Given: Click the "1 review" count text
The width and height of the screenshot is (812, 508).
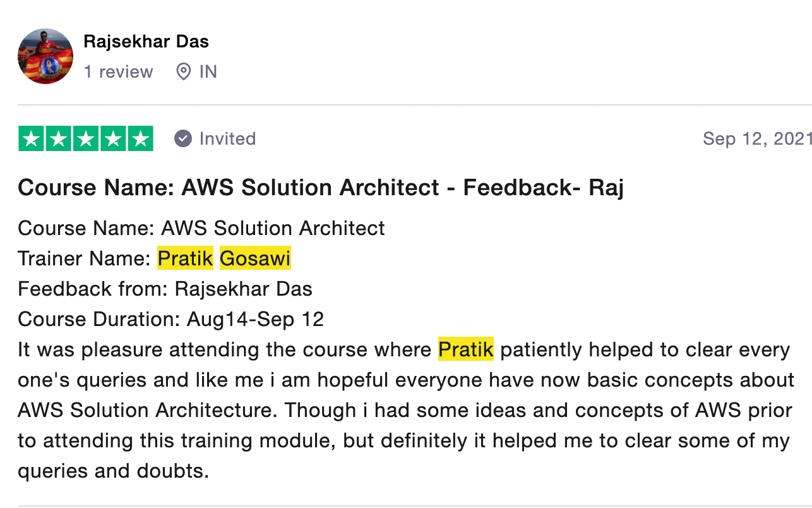Looking at the screenshot, I should (x=119, y=72).
